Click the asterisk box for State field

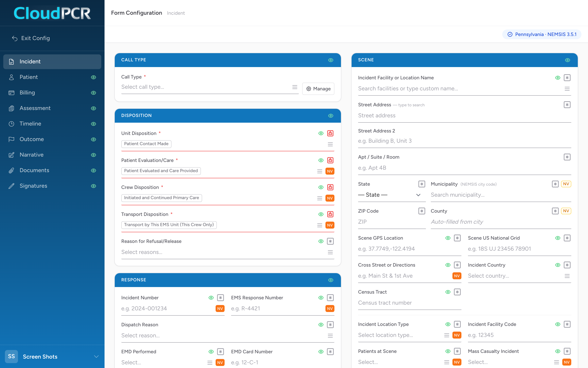pos(422,184)
